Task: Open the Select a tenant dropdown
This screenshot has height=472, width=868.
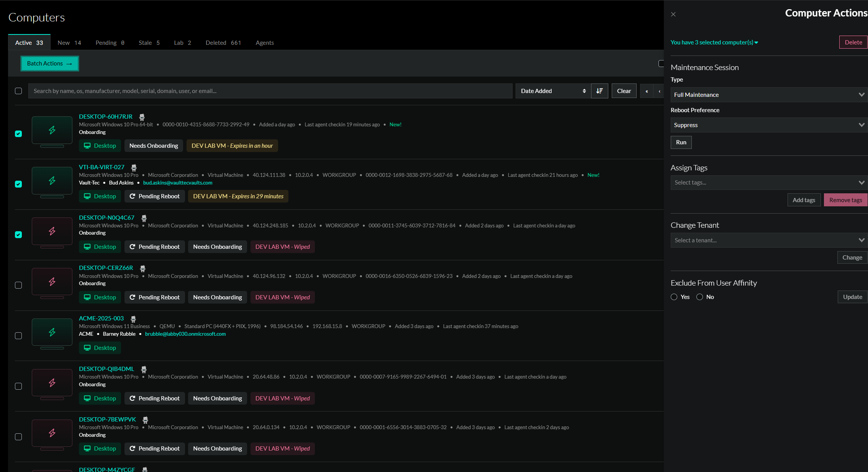Action: click(x=769, y=240)
